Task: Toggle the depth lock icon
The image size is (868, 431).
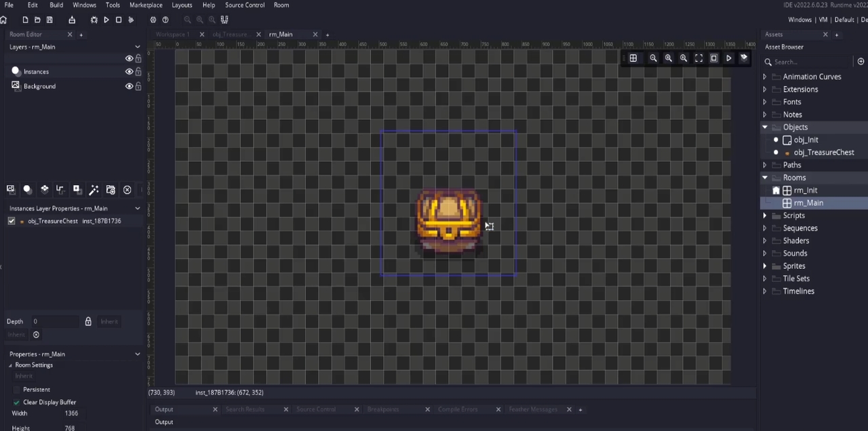Action: coord(87,321)
